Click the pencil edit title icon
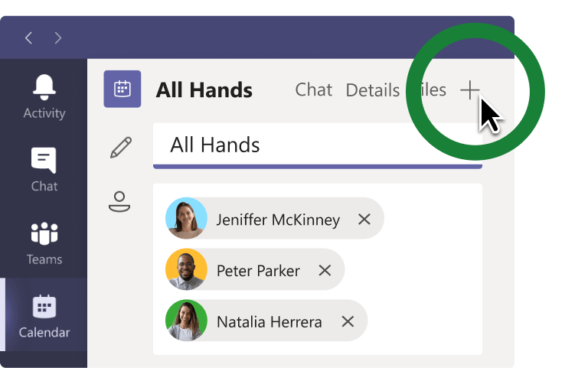The height and width of the screenshot is (368, 588). tap(120, 148)
